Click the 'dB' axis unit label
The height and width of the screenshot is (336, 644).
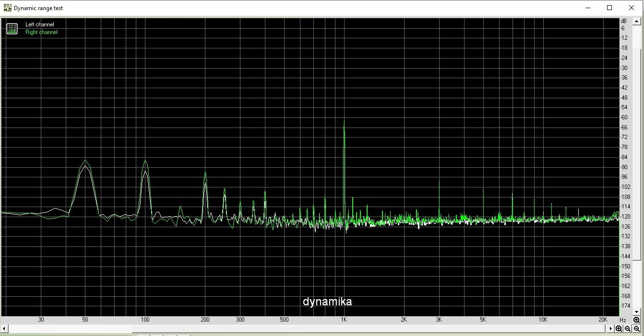click(623, 21)
